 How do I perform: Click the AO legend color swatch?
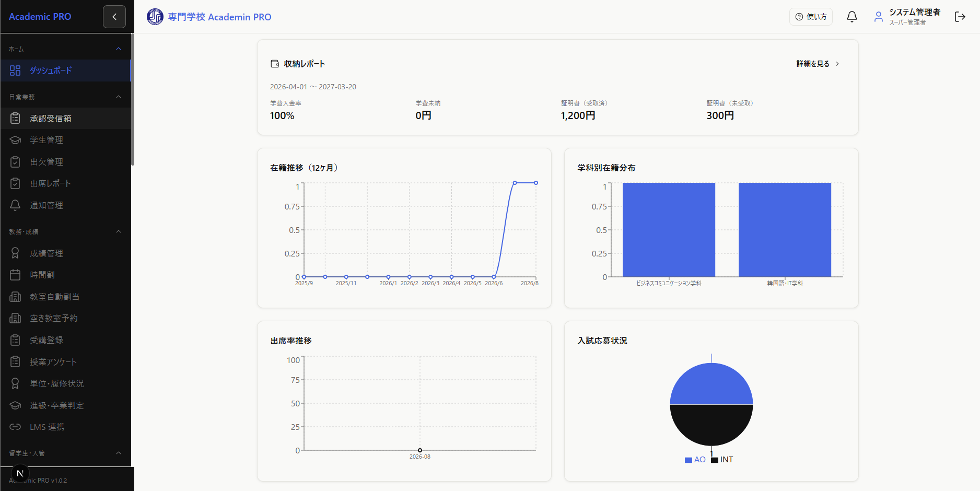[x=689, y=460]
